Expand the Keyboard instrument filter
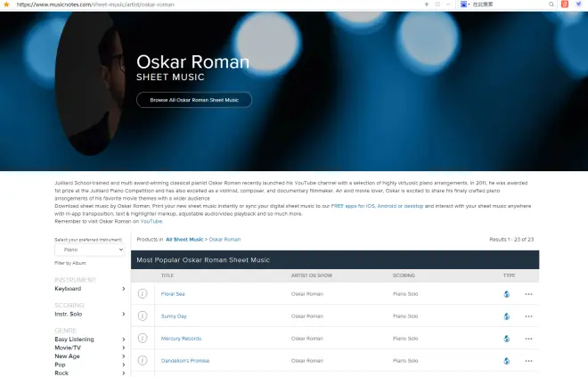 coord(90,289)
